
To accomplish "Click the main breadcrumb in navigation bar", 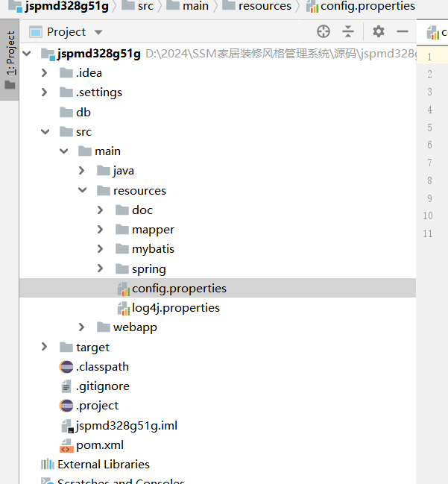I will coord(195,6).
